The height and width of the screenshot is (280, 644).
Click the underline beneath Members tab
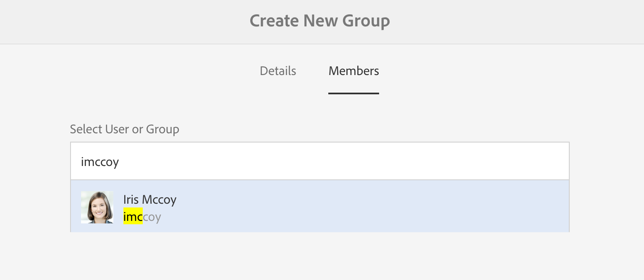353,93
